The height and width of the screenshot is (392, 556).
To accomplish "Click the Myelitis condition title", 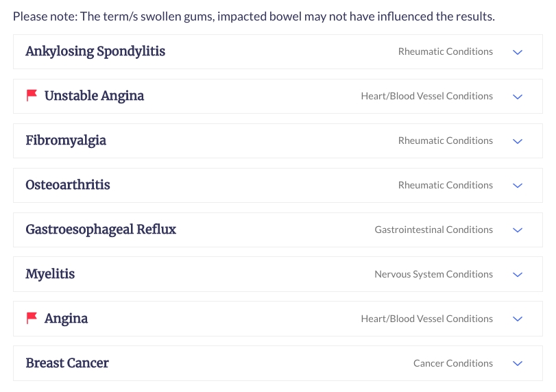I will pyautogui.click(x=50, y=274).
